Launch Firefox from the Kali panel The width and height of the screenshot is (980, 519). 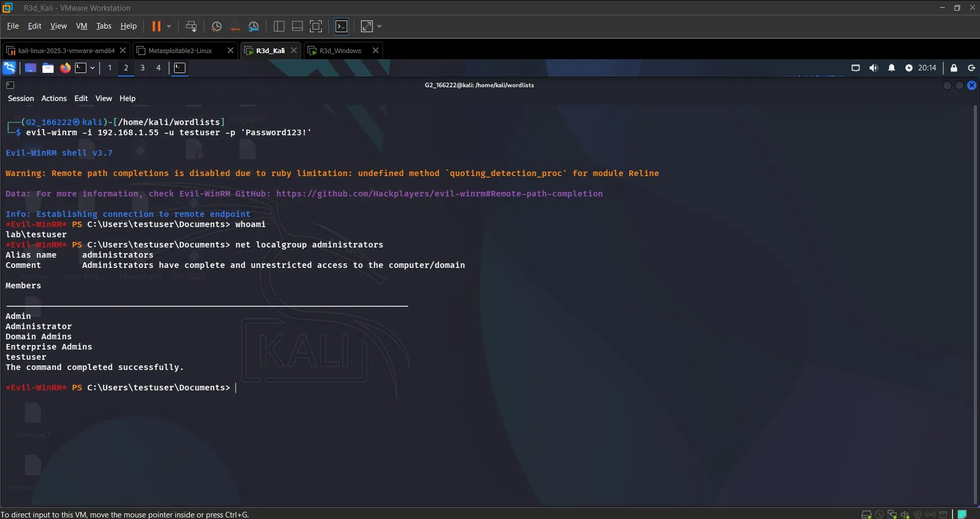click(65, 68)
